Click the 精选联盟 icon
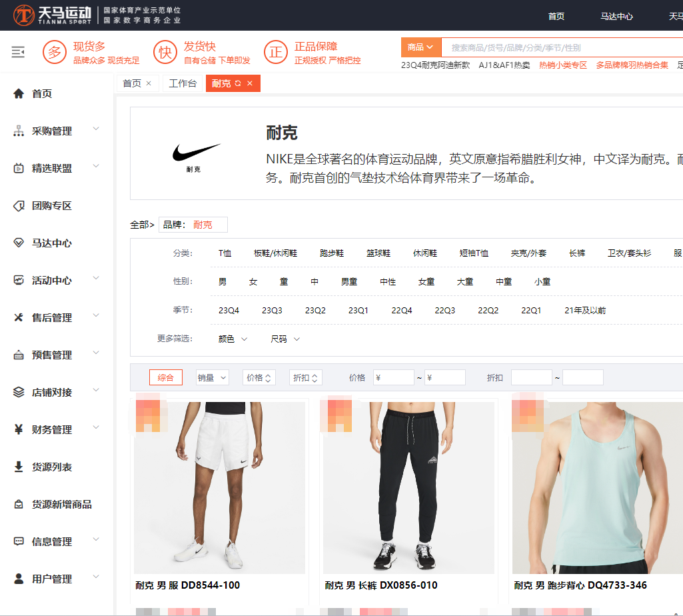The width and height of the screenshot is (683, 616). coord(18,168)
